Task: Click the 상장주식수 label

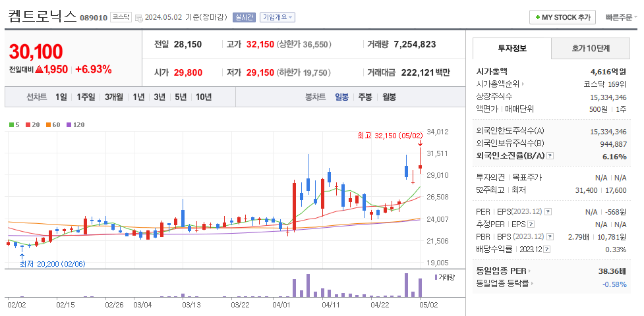Action: click(x=494, y=96)
